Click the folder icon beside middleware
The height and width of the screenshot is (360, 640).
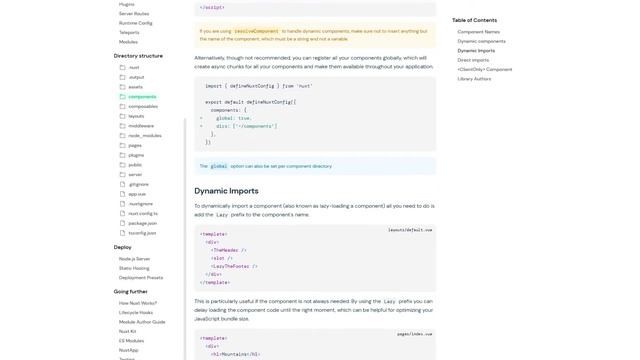tap(122, 126)
